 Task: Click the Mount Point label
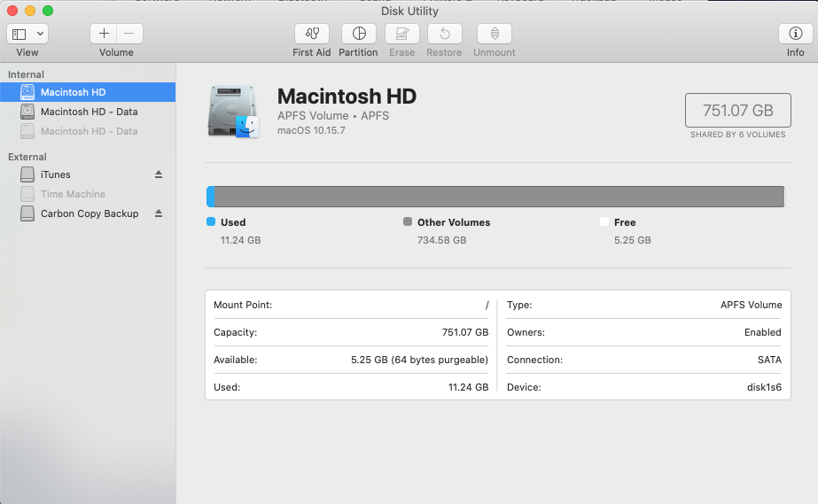point(243,305)
